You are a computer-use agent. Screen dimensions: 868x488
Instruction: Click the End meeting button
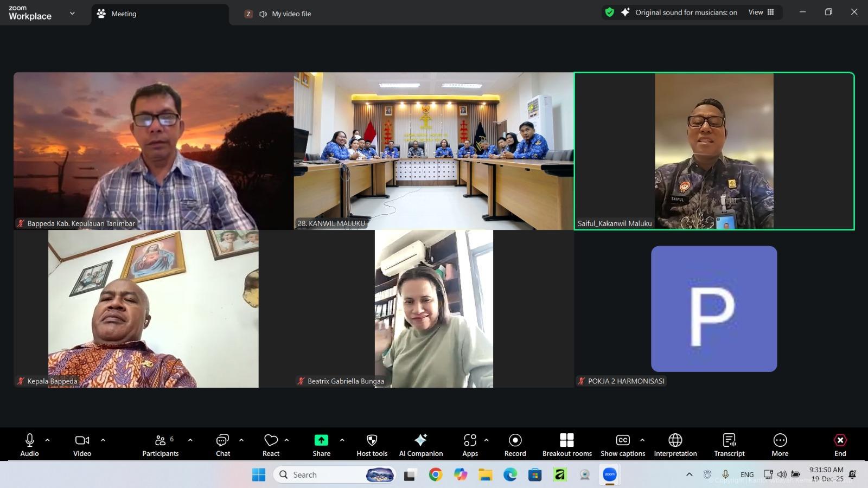coord(840,445)
